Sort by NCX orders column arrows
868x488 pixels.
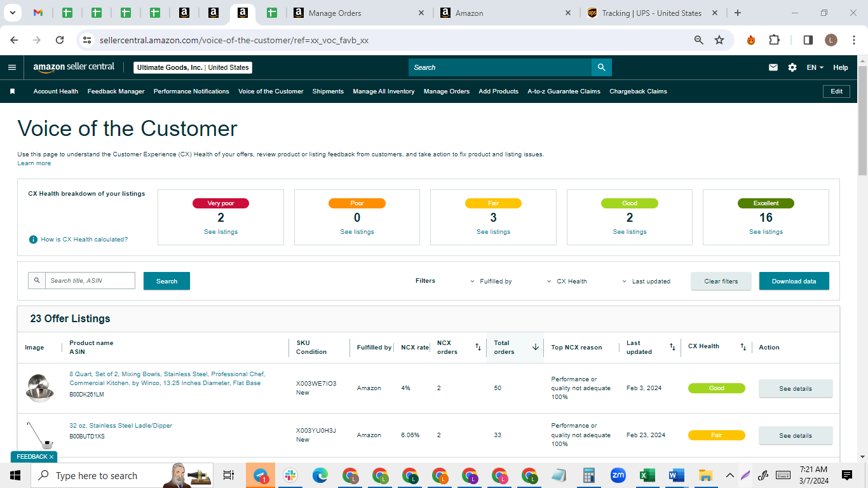(x=478, y=347)
